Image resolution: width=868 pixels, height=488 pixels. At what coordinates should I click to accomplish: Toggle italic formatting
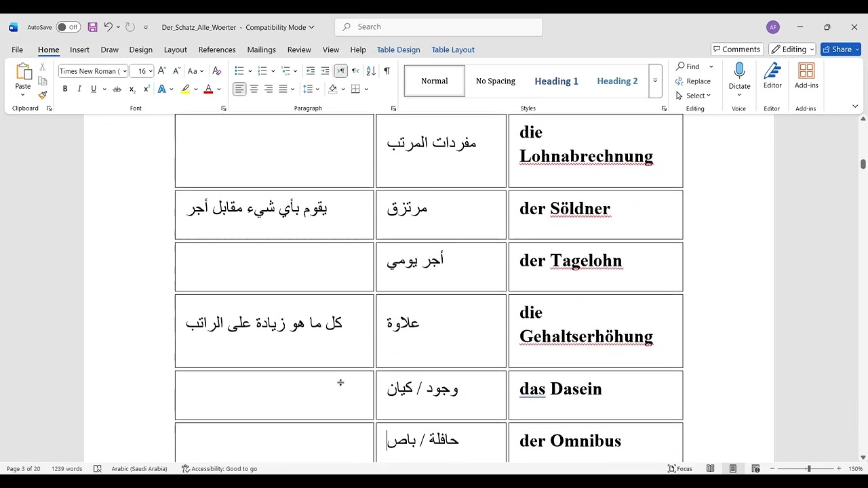tap(79, 89)
